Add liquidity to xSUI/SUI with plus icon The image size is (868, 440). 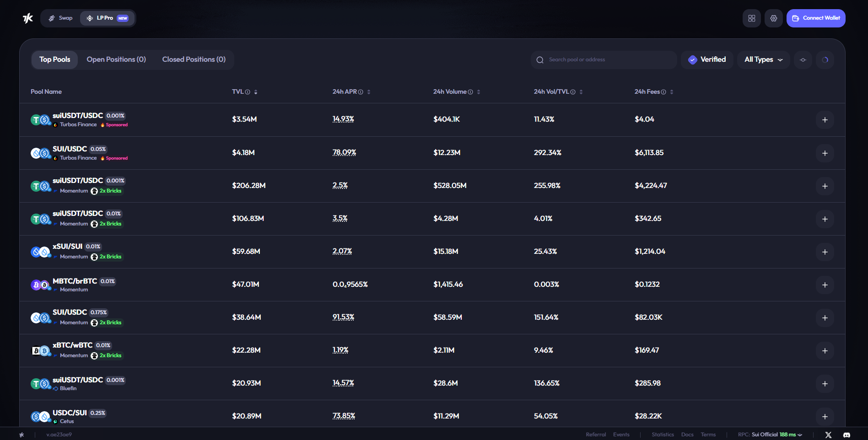(x=825, y=252)
